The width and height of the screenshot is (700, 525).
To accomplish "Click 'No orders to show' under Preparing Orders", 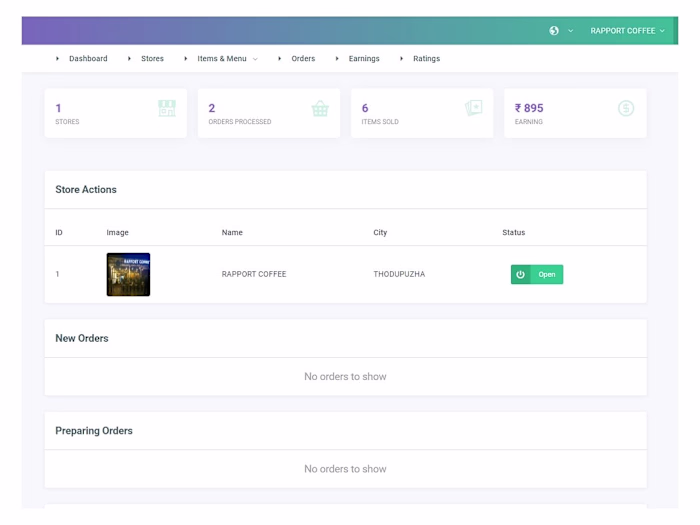I will [345, 469].
